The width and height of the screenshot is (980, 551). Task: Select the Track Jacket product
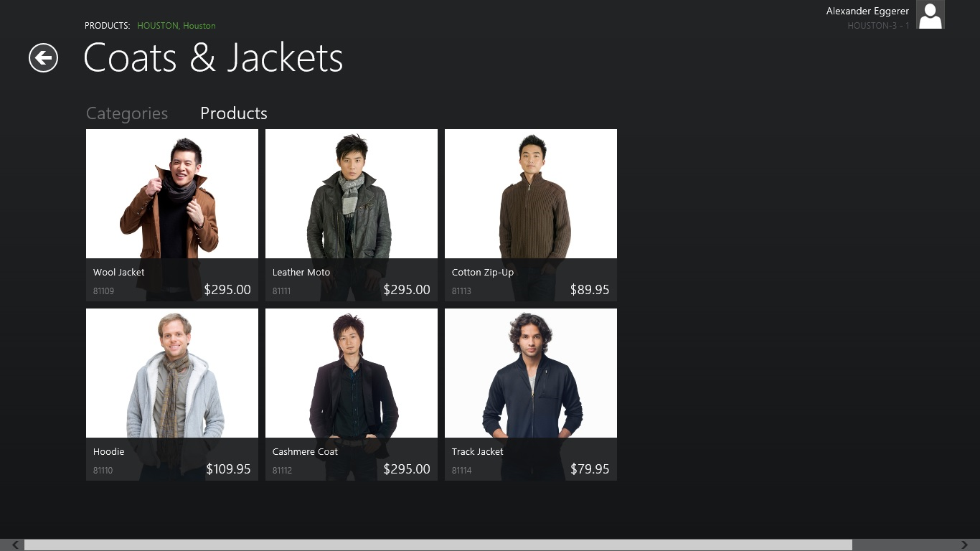[531, 395]
